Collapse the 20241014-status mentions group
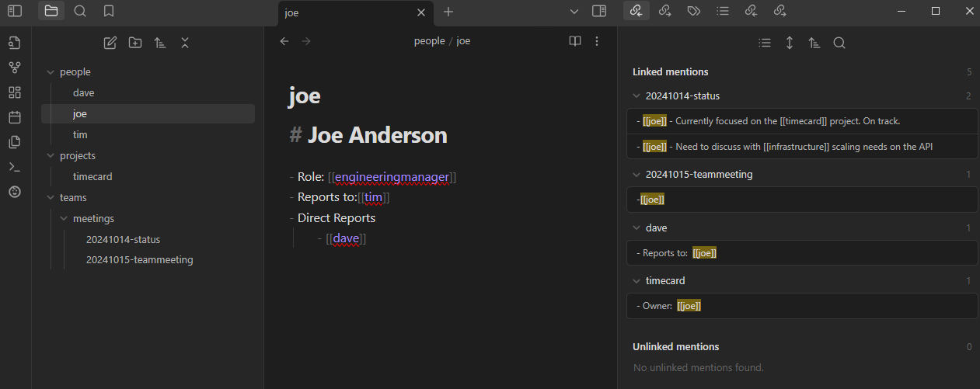This screenshot has height=389, width=980. coord(637,96)
